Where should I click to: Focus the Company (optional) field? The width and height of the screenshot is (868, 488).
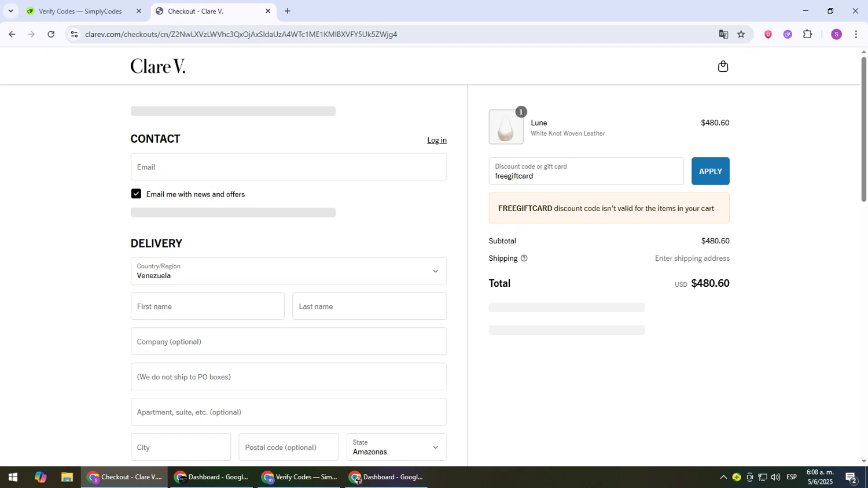coord(289,341)
